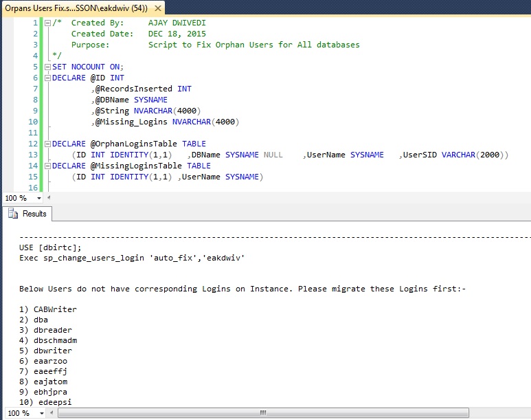The width and height of the screenshot is (531, 420).
Task: Click the editor zoom percentage field
Action: tap(16, 198)
